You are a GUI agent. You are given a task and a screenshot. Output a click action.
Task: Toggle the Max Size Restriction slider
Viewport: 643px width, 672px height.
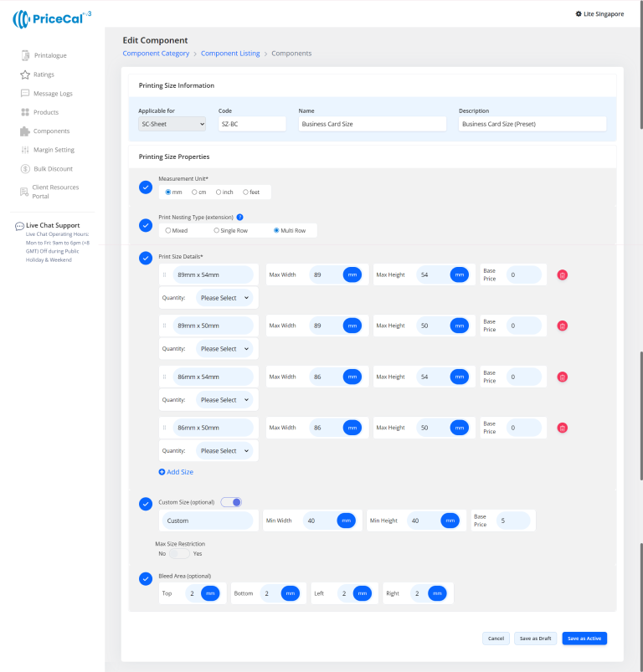[x=179, y=553]
